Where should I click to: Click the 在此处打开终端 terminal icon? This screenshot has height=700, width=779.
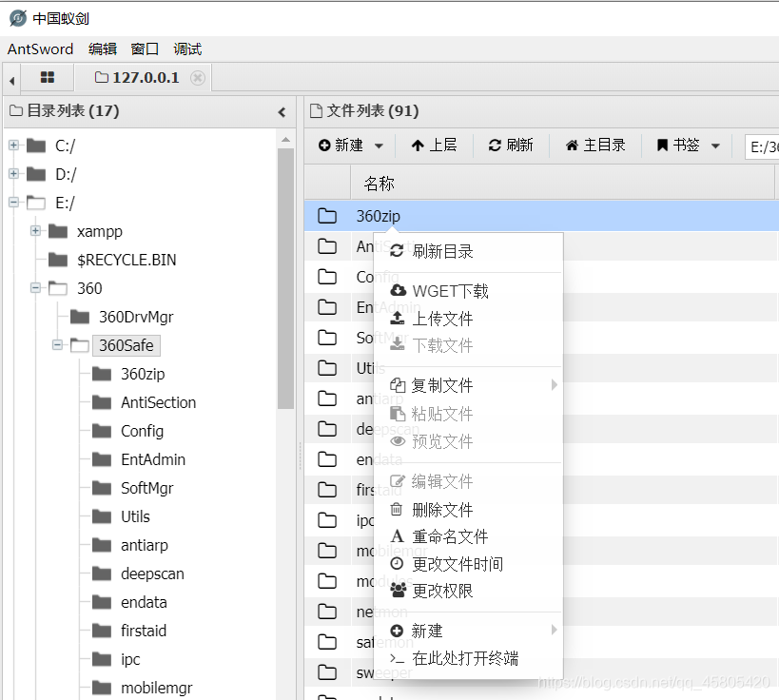tap(399, 658)
